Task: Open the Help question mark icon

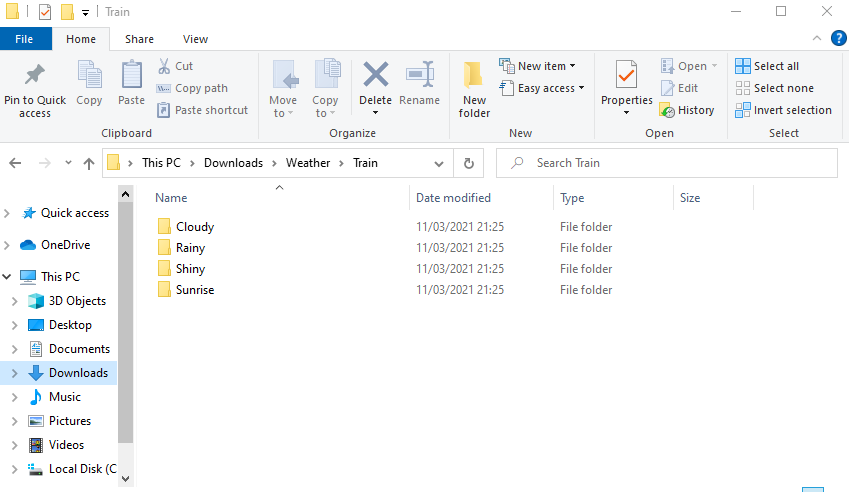Action: coord(838,38)
